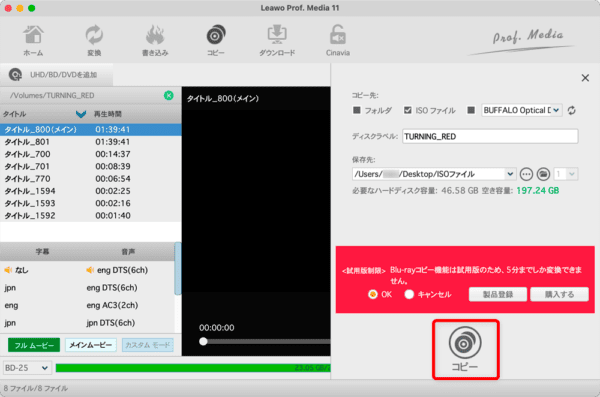This screenshot has width=600, height=397.
Task: Expand the 保存先 path dropdown
Action: click(x=510, y=174)
